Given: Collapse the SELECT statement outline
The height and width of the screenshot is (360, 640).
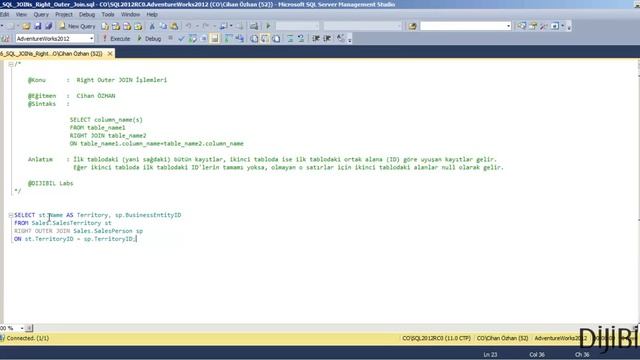Looking at the screenshot, I should point(11,215).
